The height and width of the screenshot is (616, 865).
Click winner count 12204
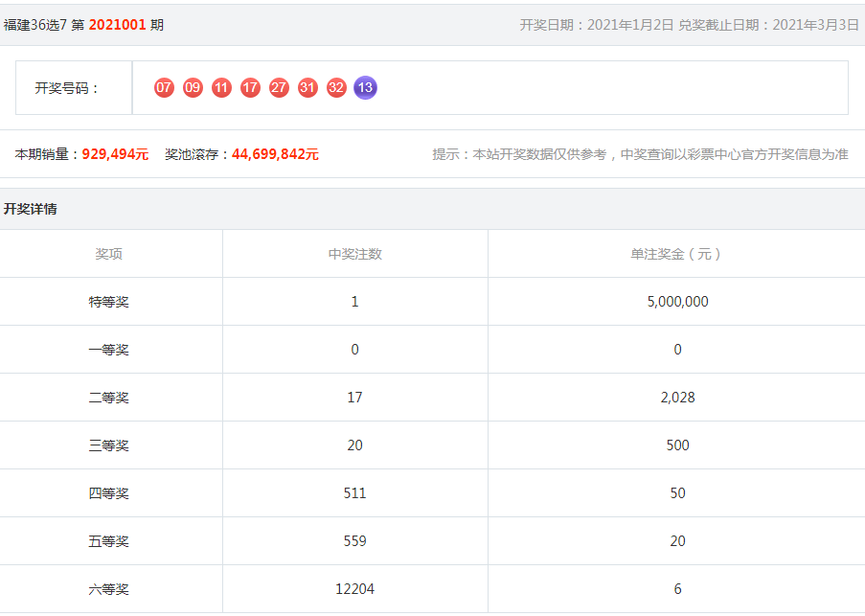[354, 589]
